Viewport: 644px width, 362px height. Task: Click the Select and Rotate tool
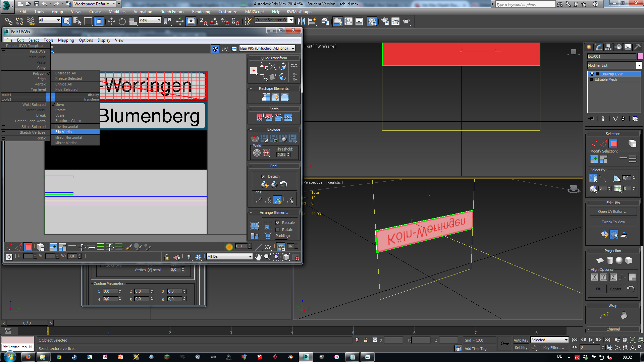tap(122, 21)
